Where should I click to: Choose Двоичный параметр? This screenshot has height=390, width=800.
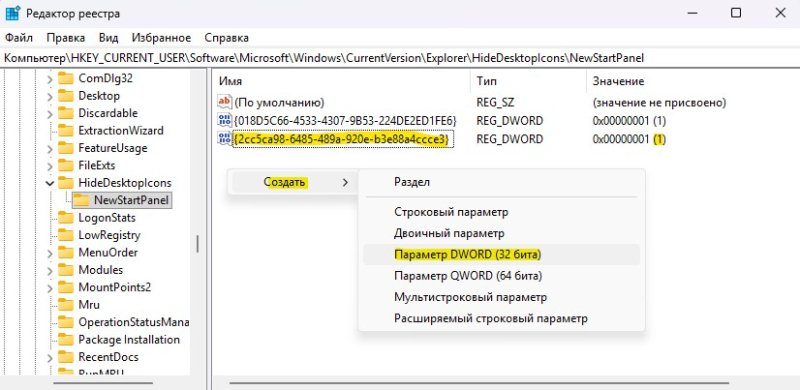coord(501,233)
